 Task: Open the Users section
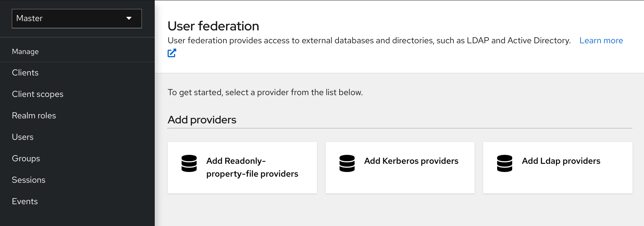[23, 137]
